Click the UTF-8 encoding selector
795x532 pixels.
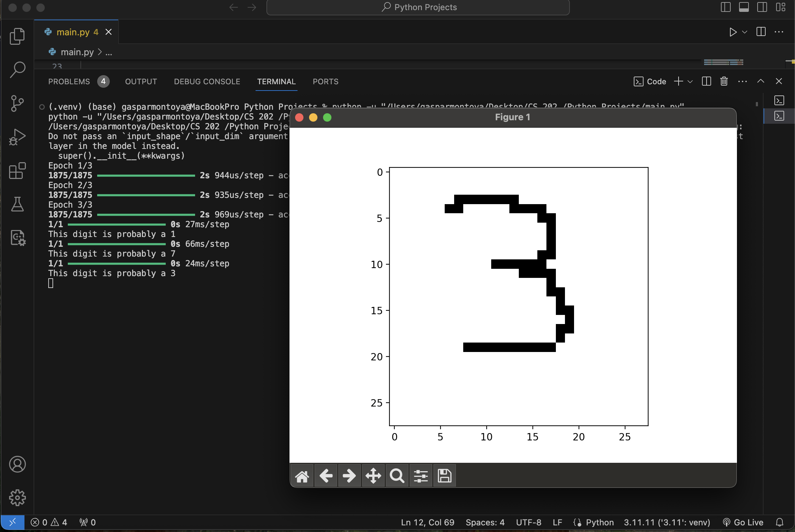(529, 522)
